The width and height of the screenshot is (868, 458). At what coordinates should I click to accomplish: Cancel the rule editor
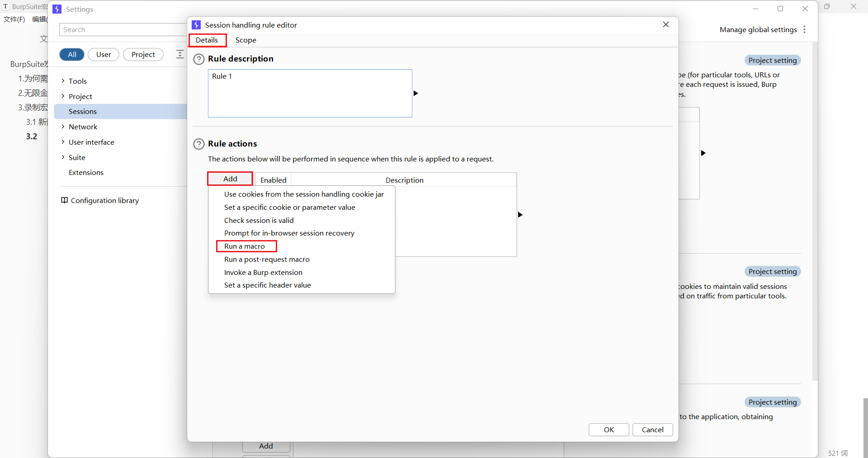pyautogui.click(x=652, y=430)
